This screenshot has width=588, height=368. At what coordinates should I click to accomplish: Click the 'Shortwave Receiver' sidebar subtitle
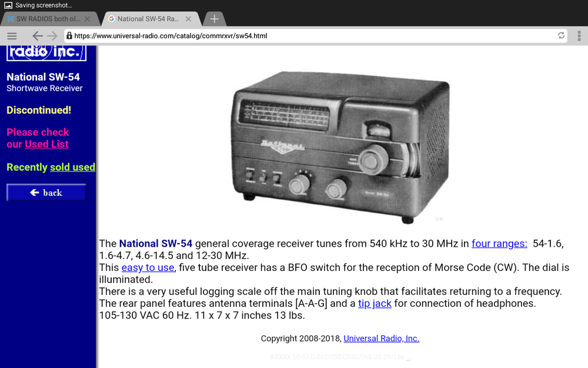tap(44, 88)
